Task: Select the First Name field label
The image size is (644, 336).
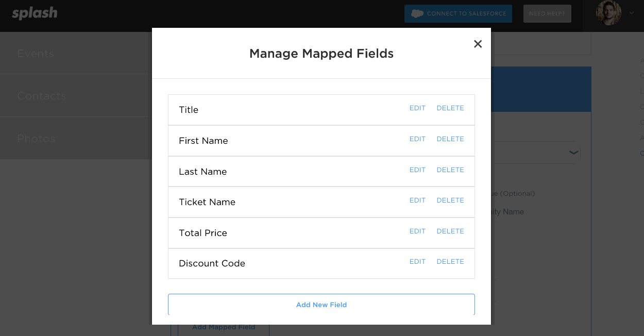Action: coord(204,141)
